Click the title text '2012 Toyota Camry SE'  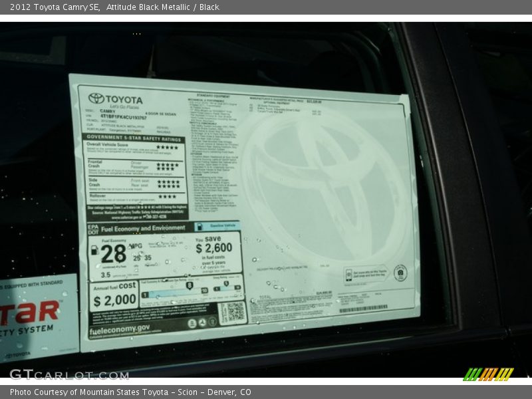[x=55, y=7]
